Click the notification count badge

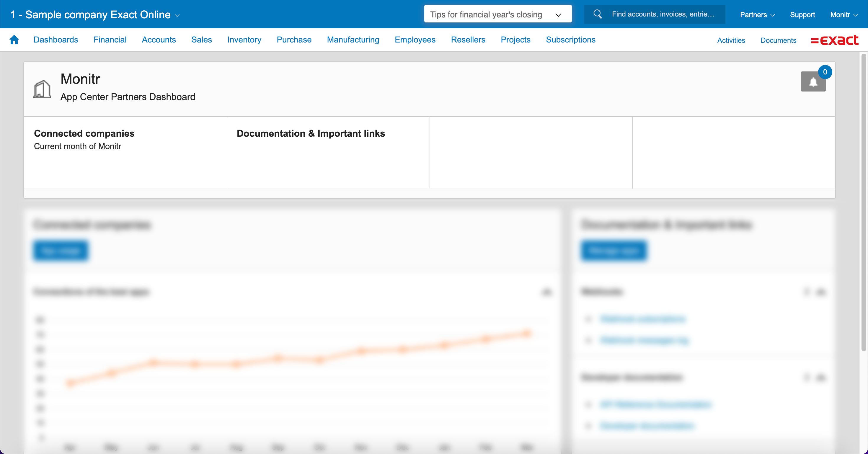click(825, 72)
